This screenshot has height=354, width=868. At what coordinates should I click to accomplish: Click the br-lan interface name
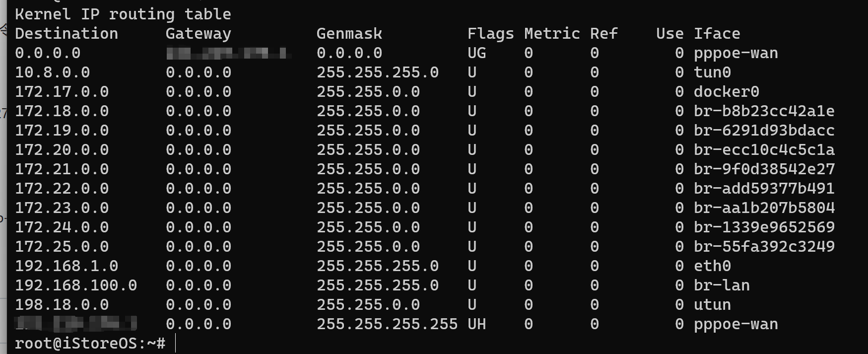[722, 285]
